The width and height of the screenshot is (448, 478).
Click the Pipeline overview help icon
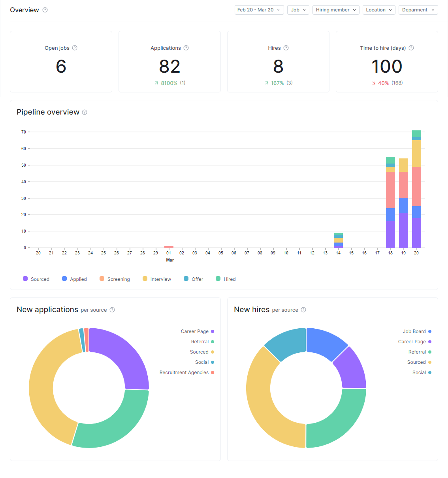click(x=85, y=112)
